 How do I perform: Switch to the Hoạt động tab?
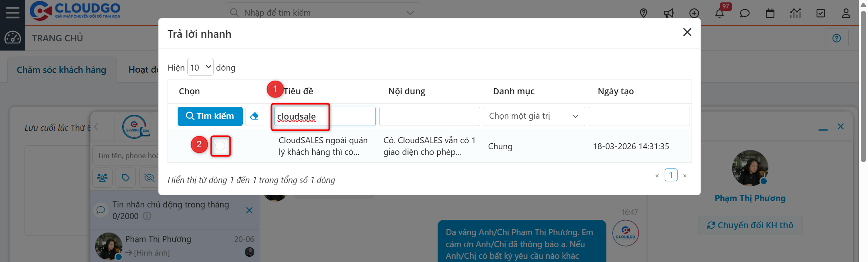pyautogui.click(x=144, y=70)
